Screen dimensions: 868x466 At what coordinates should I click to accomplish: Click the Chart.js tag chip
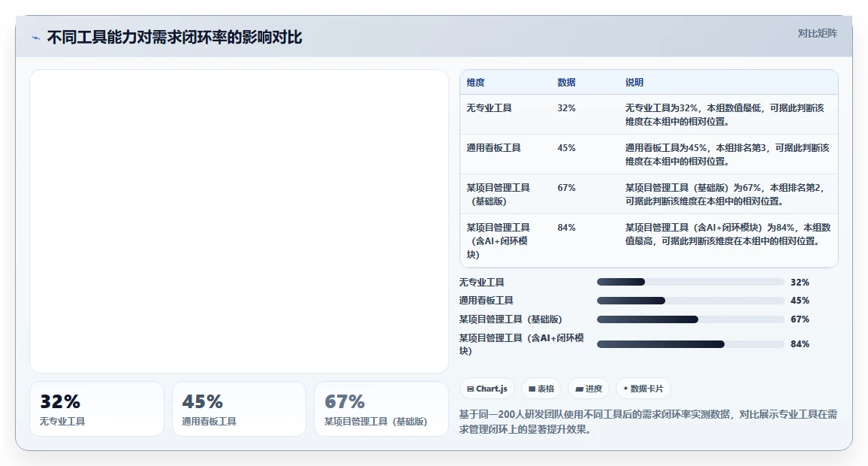(487, 389)
